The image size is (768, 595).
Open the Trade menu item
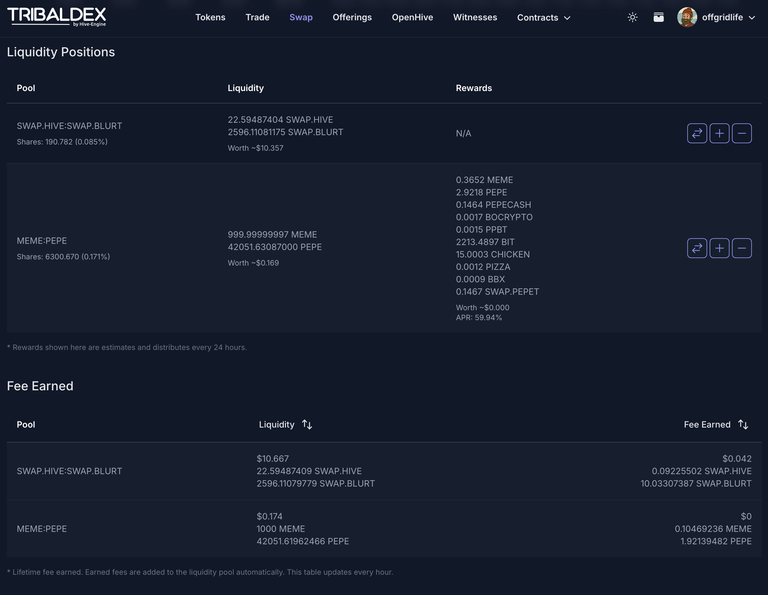257,17
